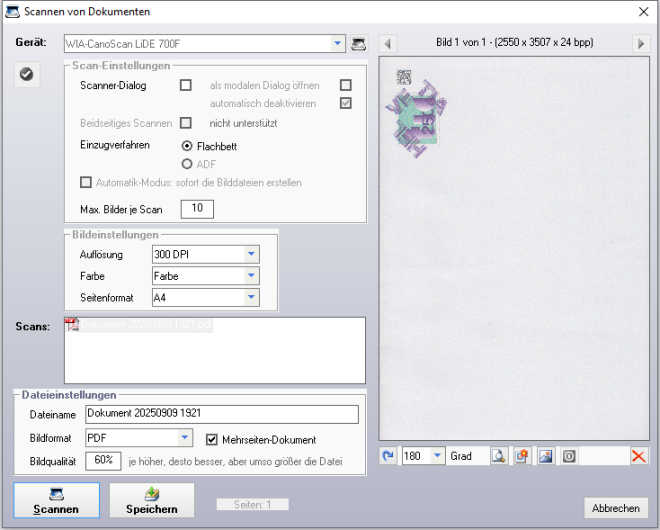Enable the Scanner-Dialog checkbox
660x530 pixels.
[x=186, y=85]
